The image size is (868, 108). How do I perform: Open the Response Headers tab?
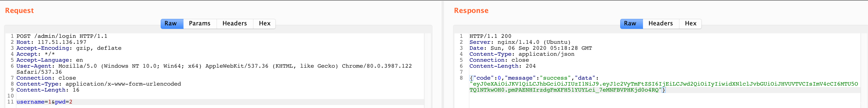[660, 23]
